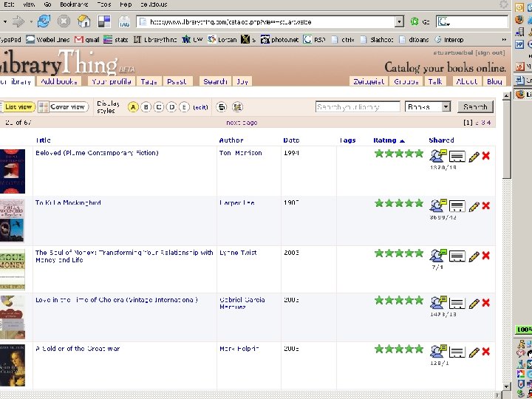Image resolution: width=532 pixels, height=399 pixels.
Task: Switch to List view
Action: point(17,107)
